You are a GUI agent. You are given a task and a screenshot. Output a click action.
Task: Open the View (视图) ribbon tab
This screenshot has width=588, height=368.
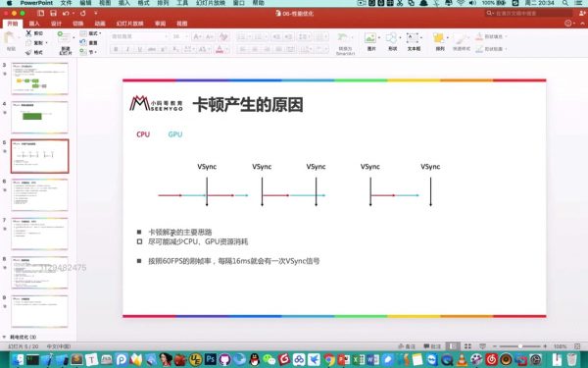tap(182, 24)
